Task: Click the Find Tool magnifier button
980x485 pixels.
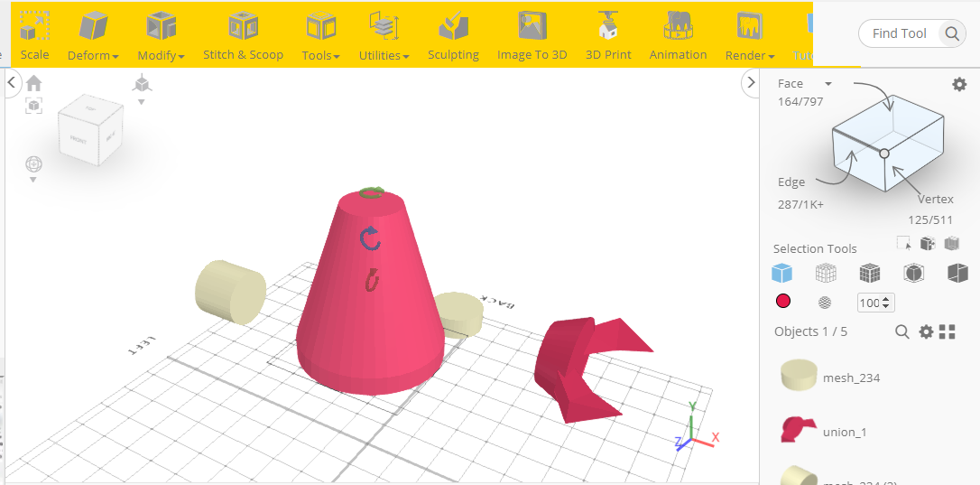Action: (952, 33)
